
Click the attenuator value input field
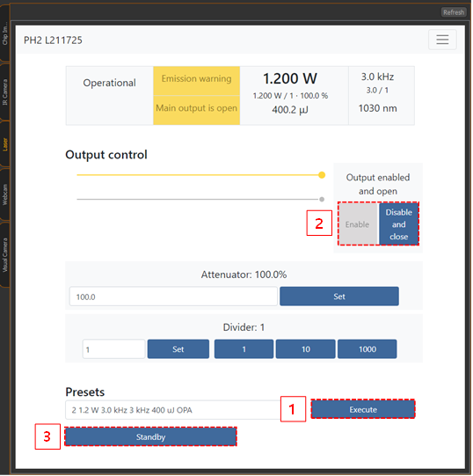(173, 297)
